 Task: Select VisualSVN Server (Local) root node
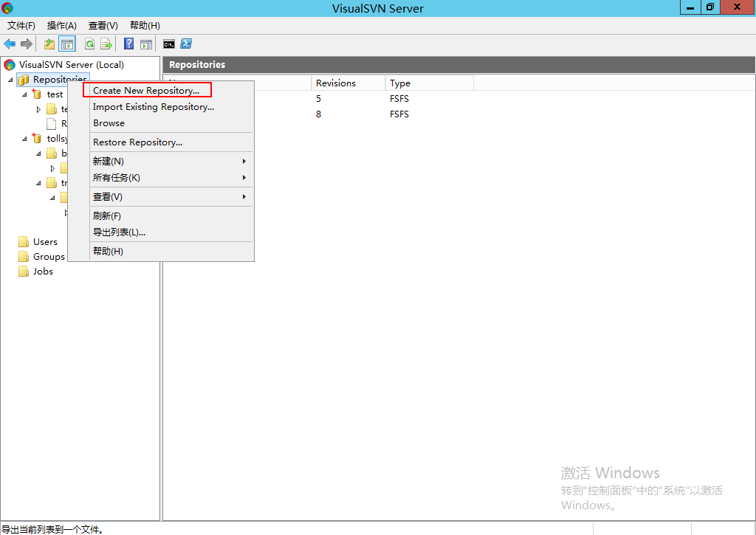coord(72,65)
